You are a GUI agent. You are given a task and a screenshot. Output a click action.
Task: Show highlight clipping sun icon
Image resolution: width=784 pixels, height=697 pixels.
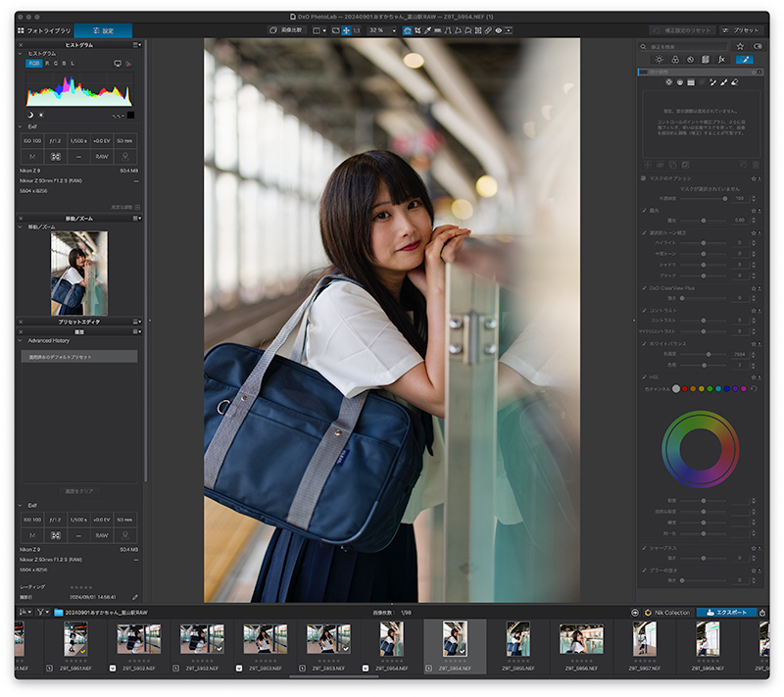click(x=41, y=116)
